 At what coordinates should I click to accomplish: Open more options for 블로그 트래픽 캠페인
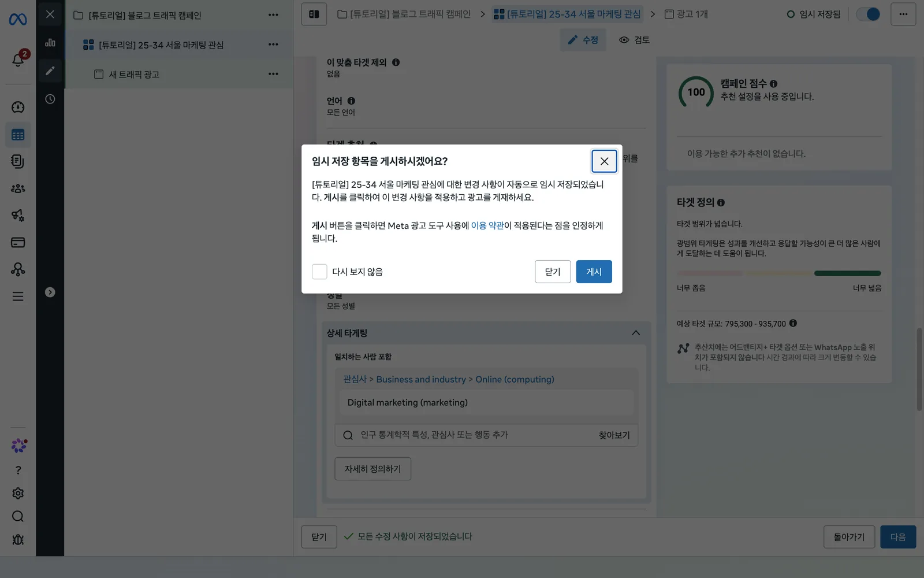tap(273, 15)
